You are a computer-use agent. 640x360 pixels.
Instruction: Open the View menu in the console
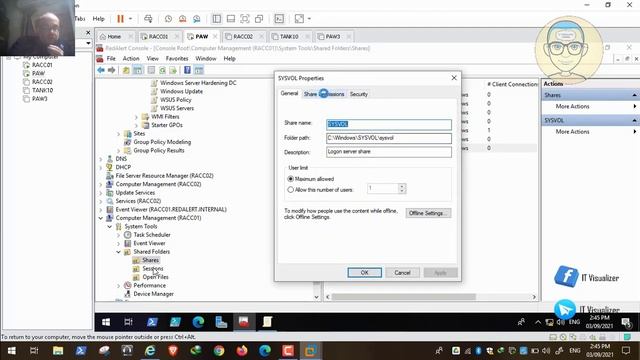(x=153, y=59)
